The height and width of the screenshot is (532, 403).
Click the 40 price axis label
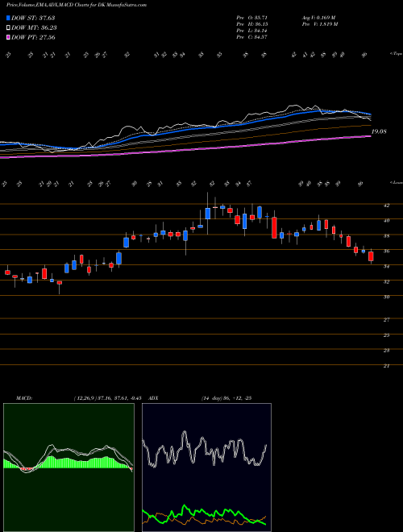pyautogui.click(x=386, y=221)
